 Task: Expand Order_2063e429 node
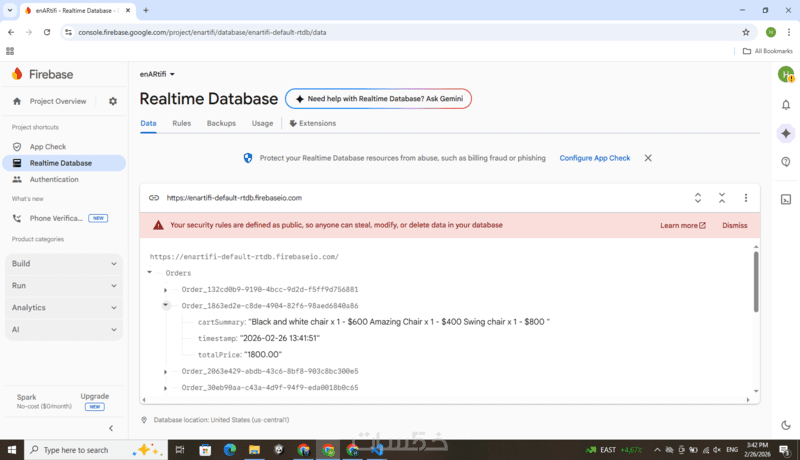click(165, 372)
